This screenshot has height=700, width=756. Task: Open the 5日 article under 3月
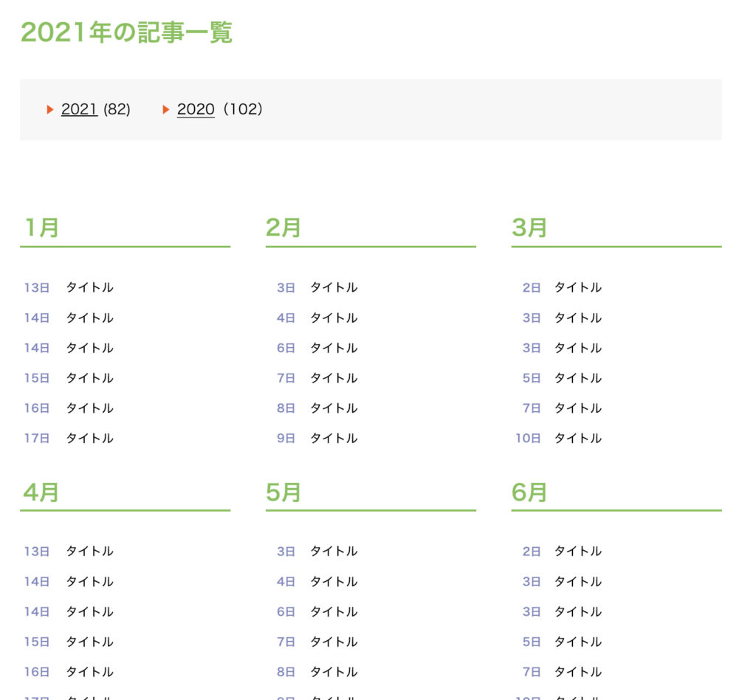578,378
